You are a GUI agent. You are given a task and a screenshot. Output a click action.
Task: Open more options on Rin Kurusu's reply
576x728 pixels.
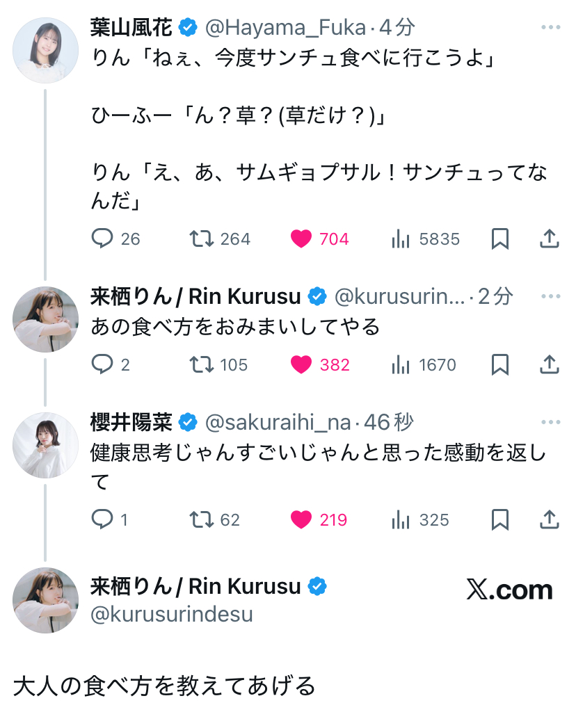click(550, 297)
